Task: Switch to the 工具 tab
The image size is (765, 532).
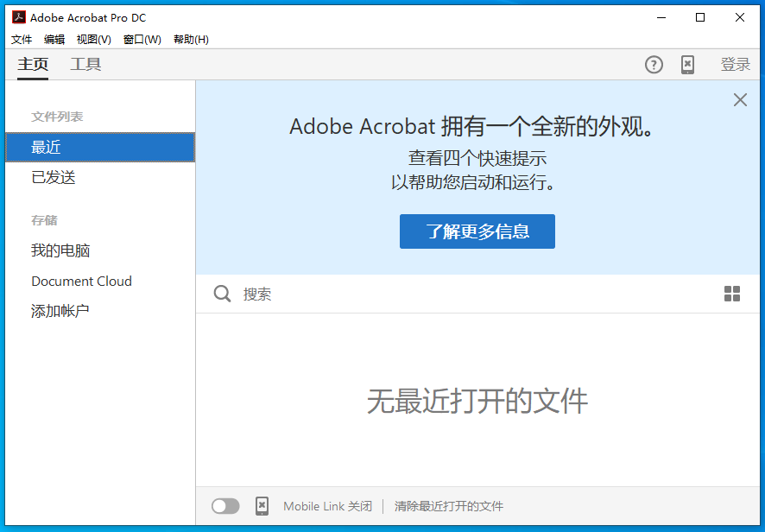Action: click(85, 65)
